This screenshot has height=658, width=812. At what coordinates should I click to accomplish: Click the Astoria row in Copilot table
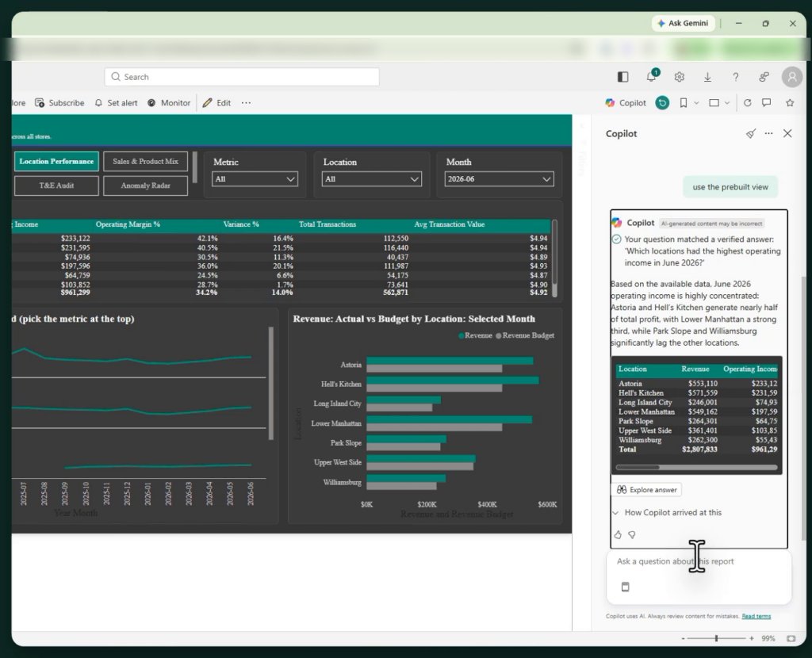click(x=698, y=384)
